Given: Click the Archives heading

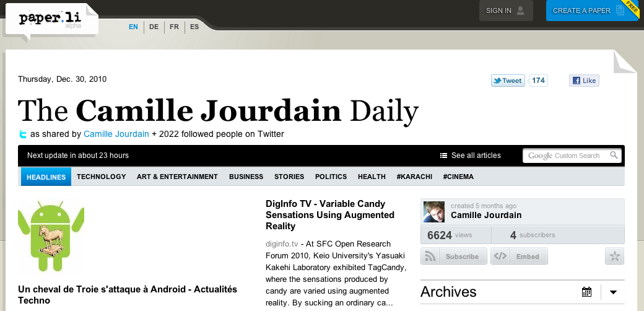Looking at the screenshot, I should click(448, 292).
